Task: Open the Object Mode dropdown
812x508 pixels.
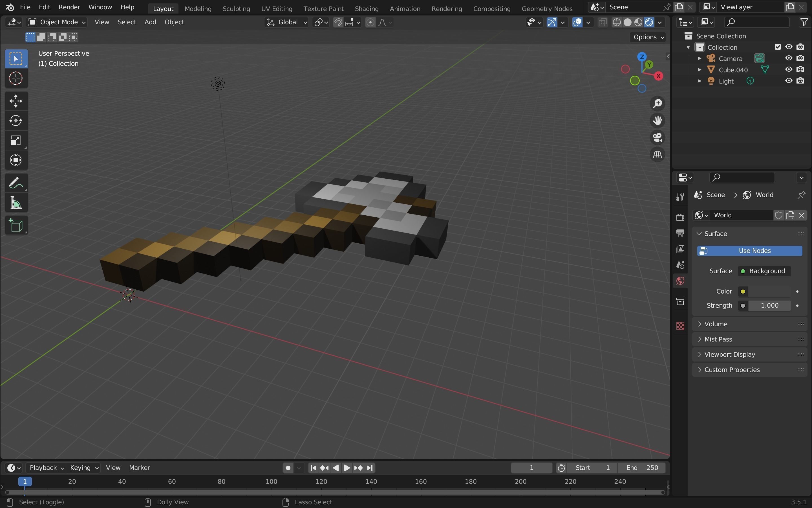Action: pos(57,22)
